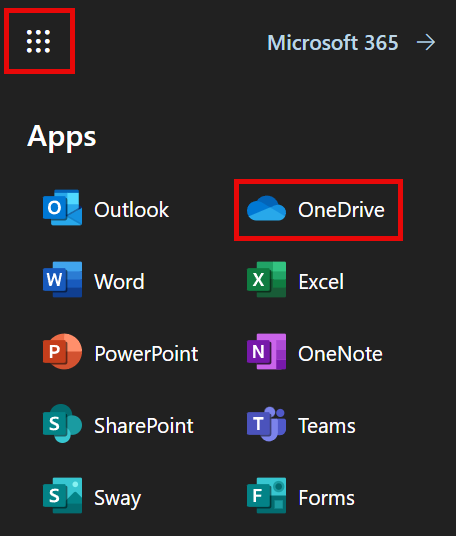The width and height of the screenshot is (456, 536).
Task: Click the Teams app icon
Action: 266,424
